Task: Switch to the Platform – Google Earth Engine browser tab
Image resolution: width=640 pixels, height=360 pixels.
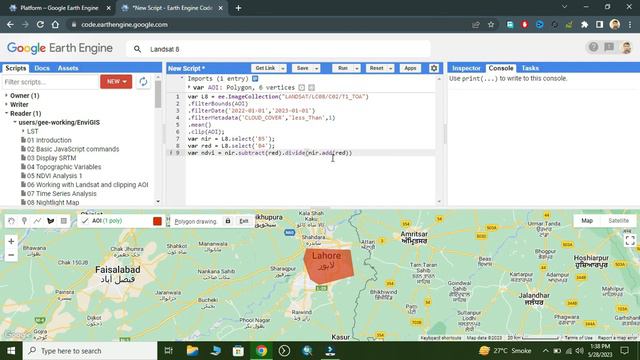Action: pos(60,8)
